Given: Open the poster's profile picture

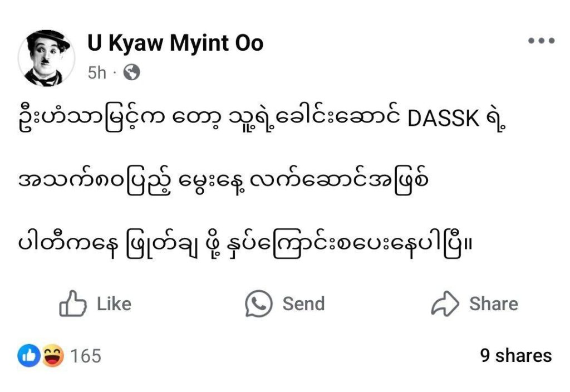Looking at the screenshot, I should coord(46,57).
